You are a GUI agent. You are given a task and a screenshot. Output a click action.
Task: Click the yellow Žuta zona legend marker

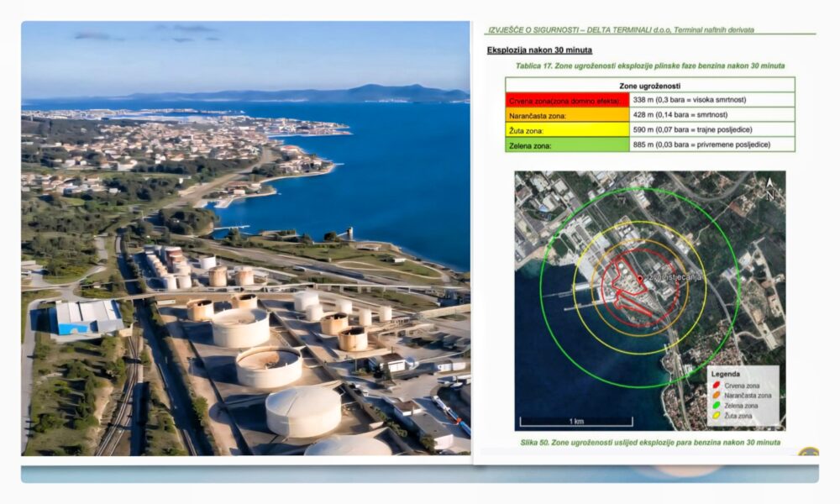[717, 416]
